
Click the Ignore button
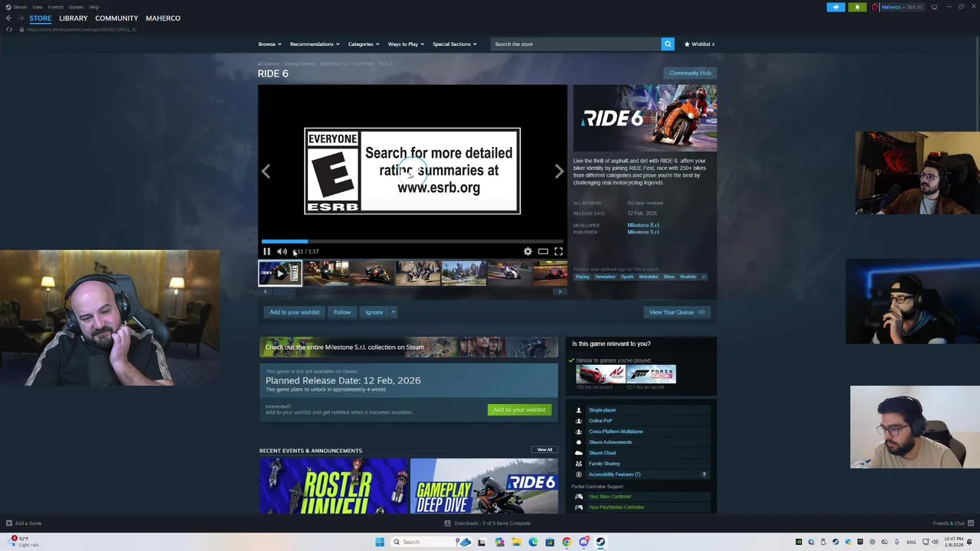pyautogui.click(x=374, y=312)
